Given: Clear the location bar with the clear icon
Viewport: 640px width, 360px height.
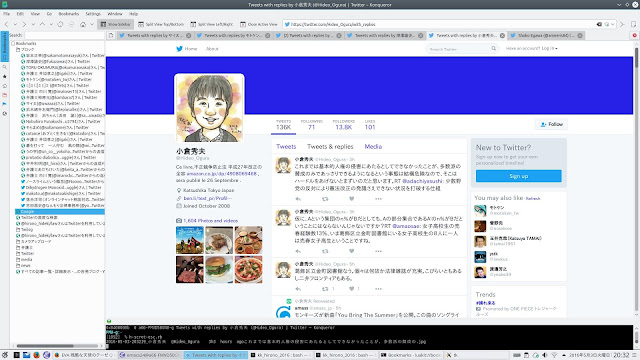Looking at the screenshot, I should (599, 24).
